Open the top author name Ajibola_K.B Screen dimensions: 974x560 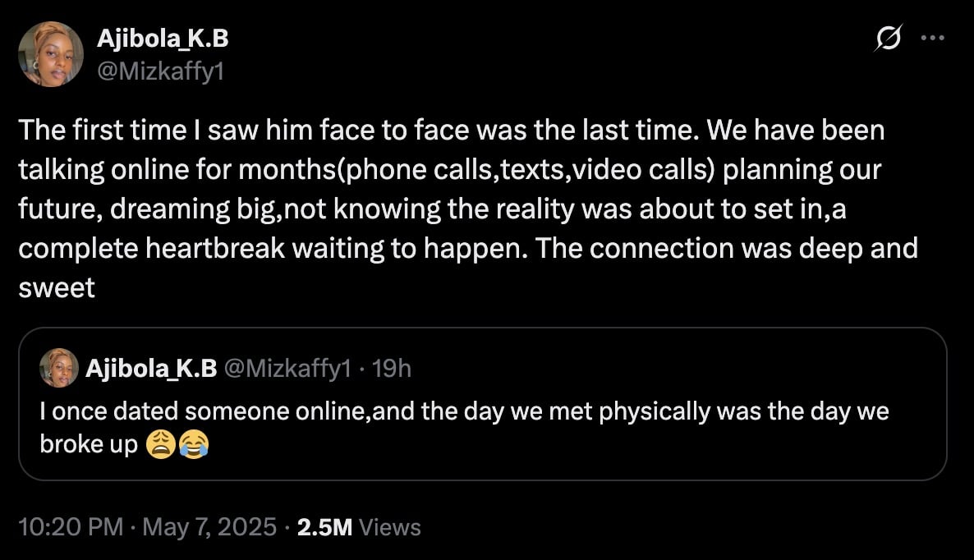click(163, 38)
